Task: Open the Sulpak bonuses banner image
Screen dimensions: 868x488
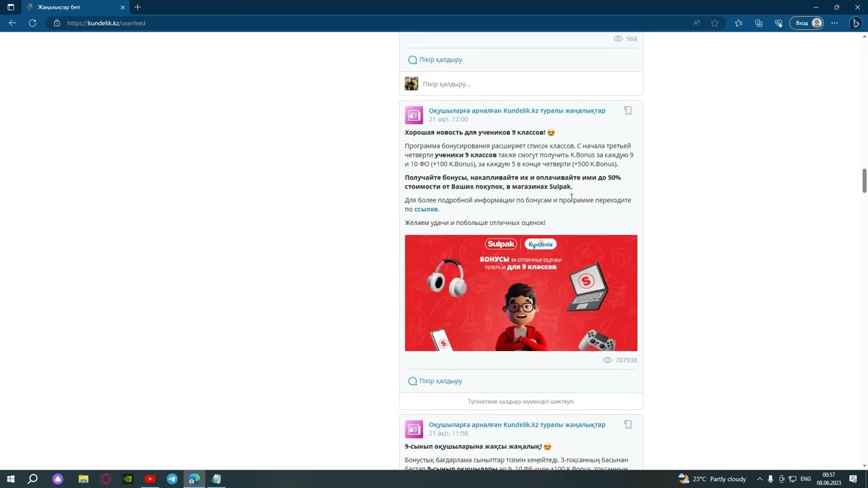Action: (x=521, y=293)
